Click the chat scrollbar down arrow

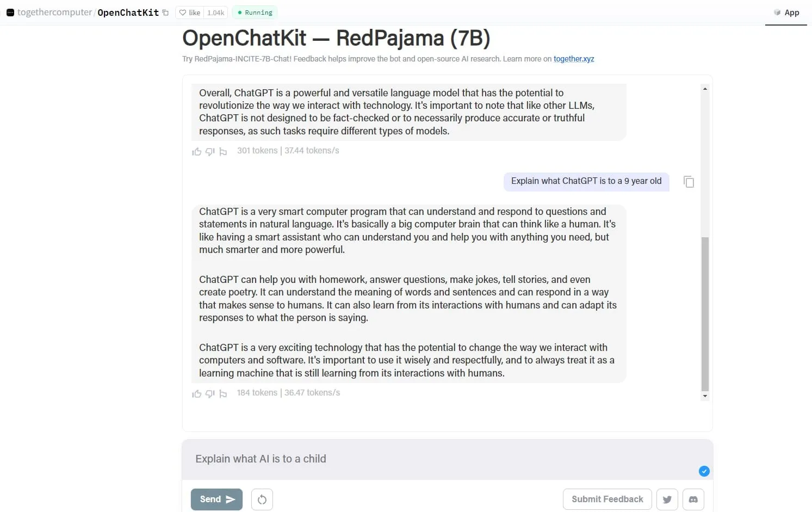pos(705,396)
